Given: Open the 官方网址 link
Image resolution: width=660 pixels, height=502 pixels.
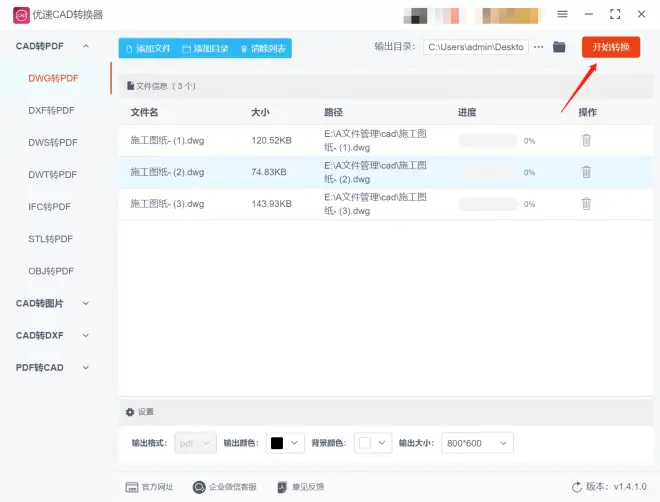Looking at the screenshot, I should 157,487.
